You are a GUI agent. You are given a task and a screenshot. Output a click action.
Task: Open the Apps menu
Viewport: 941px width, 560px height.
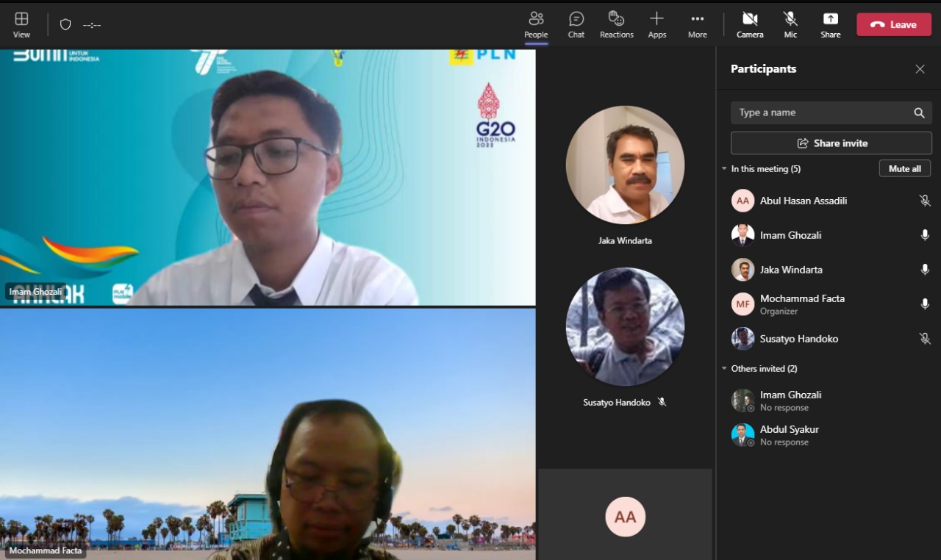pyautogui.click(x=656, y=24)
